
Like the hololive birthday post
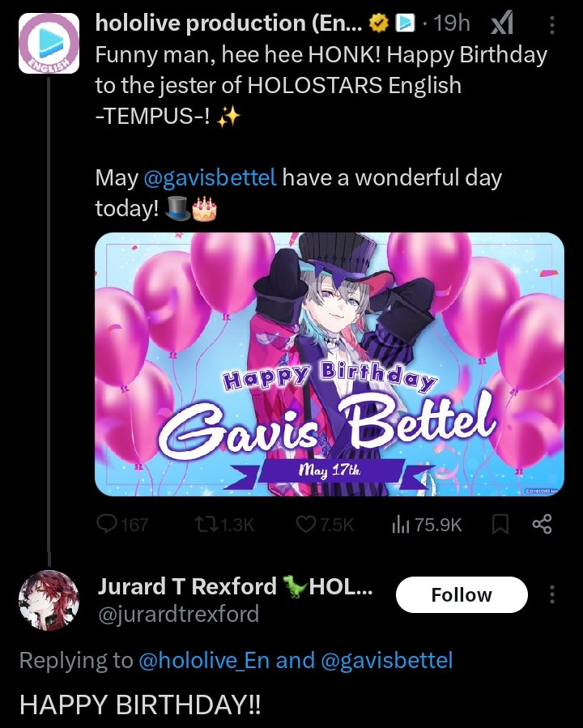click(x=305, y=525)
